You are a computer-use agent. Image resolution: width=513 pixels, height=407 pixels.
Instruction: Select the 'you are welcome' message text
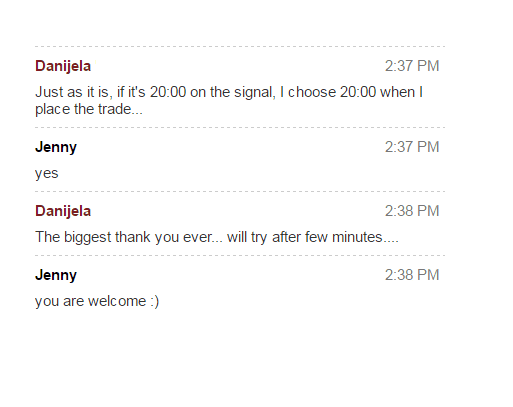(x=97, y=301)
